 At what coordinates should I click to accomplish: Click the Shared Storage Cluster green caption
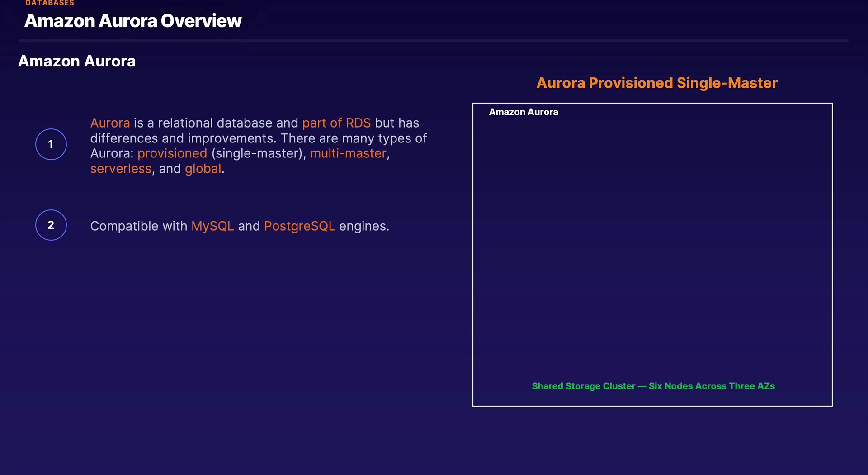pos(653,386)
